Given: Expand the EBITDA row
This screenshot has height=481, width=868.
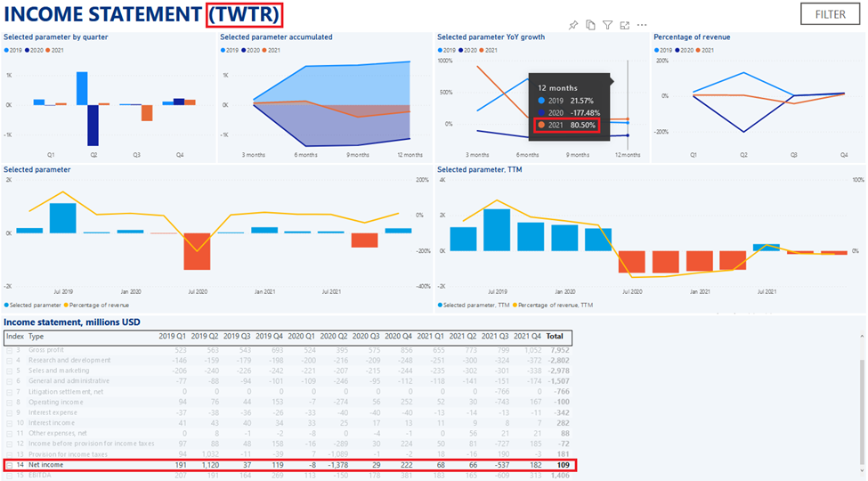Looking at the screenshot, I should 10,476.
